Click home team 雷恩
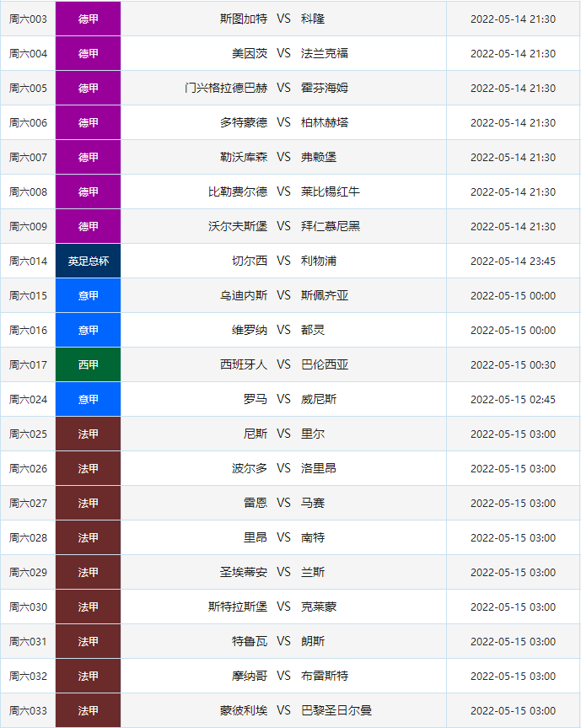The height and width of the screenshot is (728, 581). coord(256,504)
